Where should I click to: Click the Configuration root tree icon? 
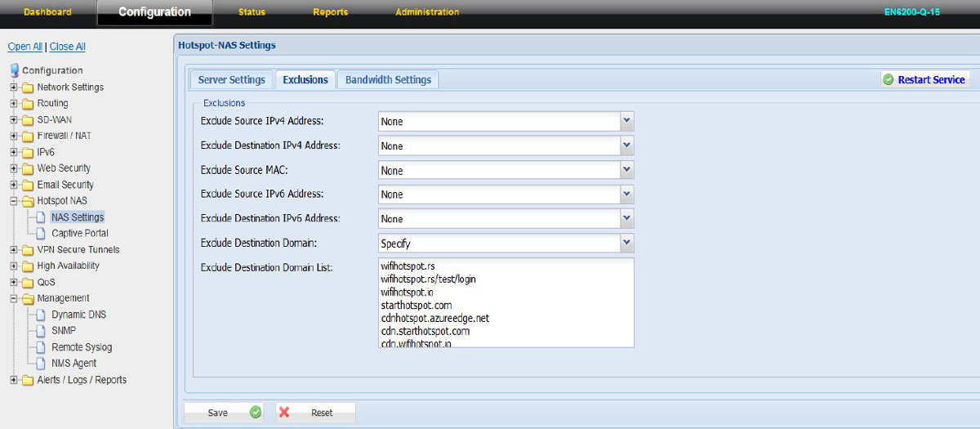[14, 70]
